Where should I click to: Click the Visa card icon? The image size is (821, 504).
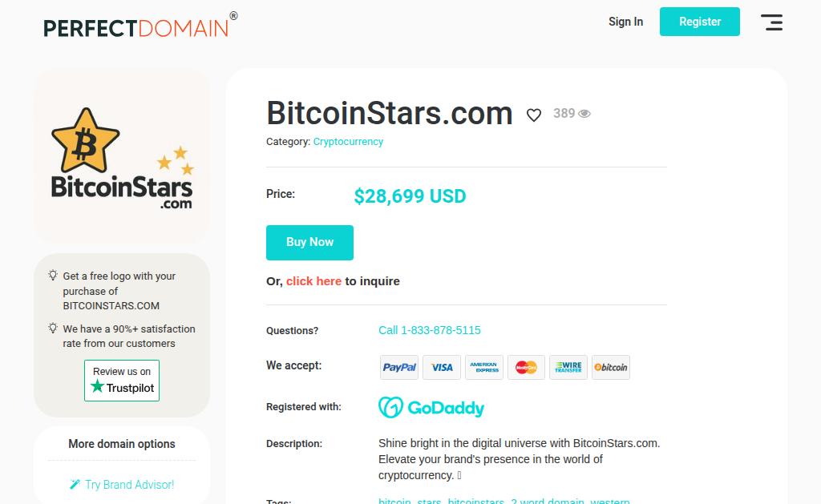pos(442,367)
